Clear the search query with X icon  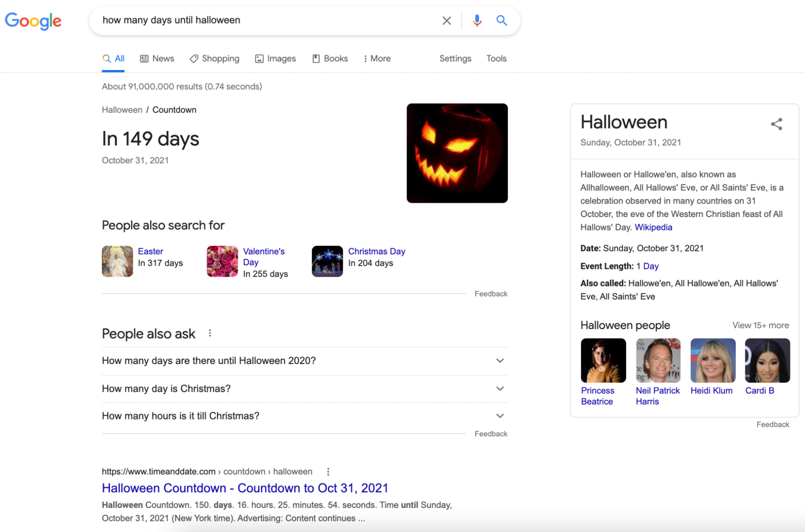(x=446, y=21)
